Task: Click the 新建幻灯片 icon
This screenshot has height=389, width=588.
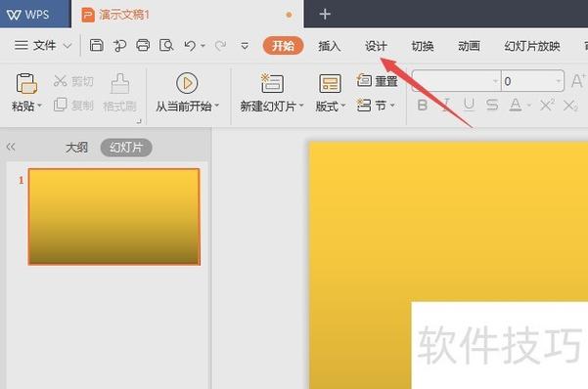Action: click(x=272, y=83)
